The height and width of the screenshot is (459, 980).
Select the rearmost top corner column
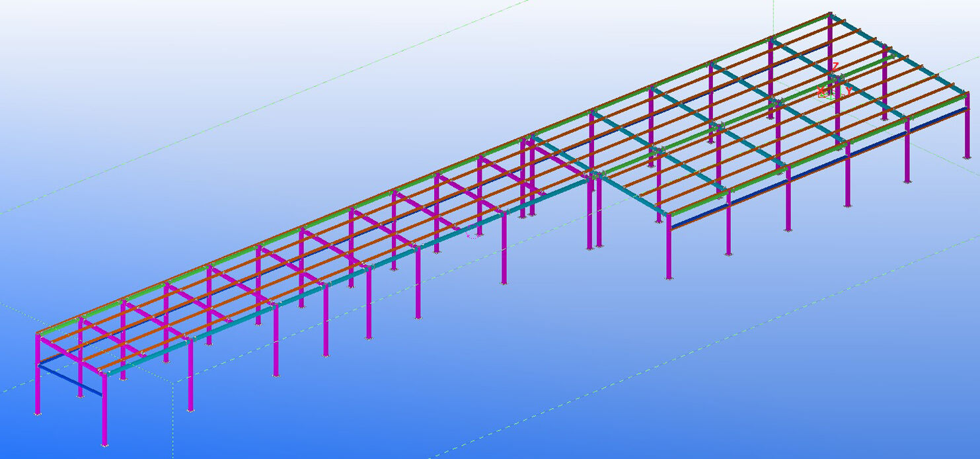(831, 40)
